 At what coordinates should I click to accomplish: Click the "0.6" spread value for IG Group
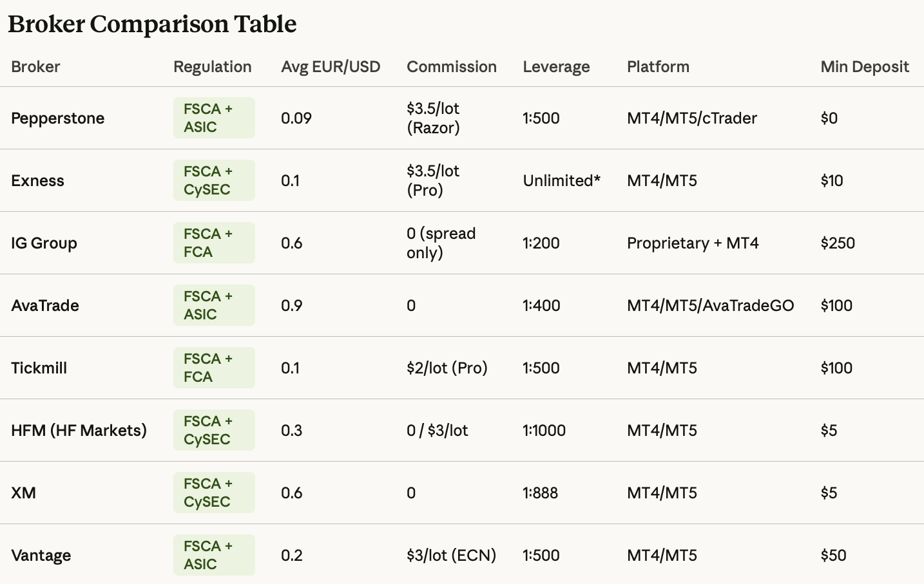click(292, 243)
